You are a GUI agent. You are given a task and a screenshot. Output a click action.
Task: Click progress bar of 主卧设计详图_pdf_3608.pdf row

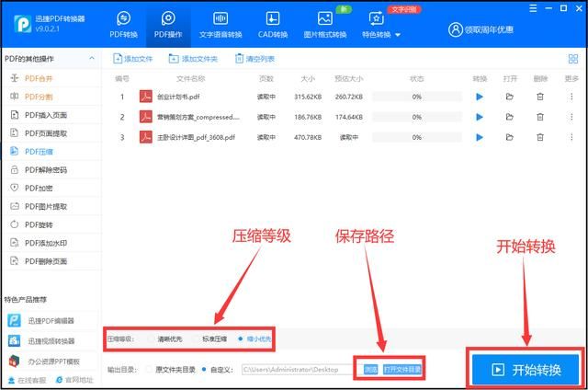coord(416,137)
